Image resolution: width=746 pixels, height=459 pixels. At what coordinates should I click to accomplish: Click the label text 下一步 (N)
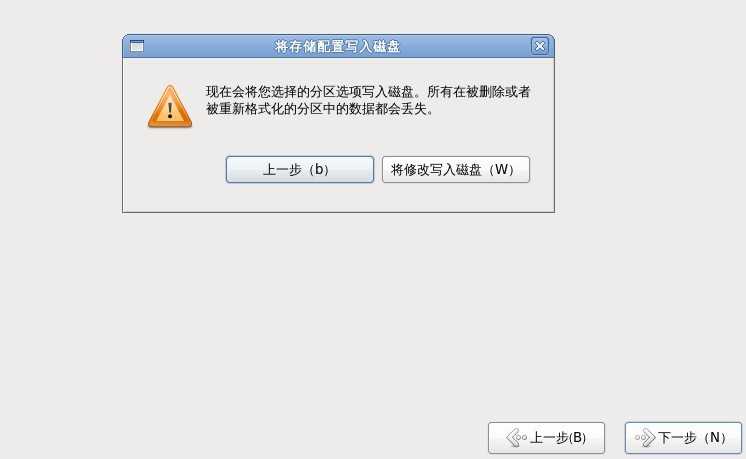(693, 438)
